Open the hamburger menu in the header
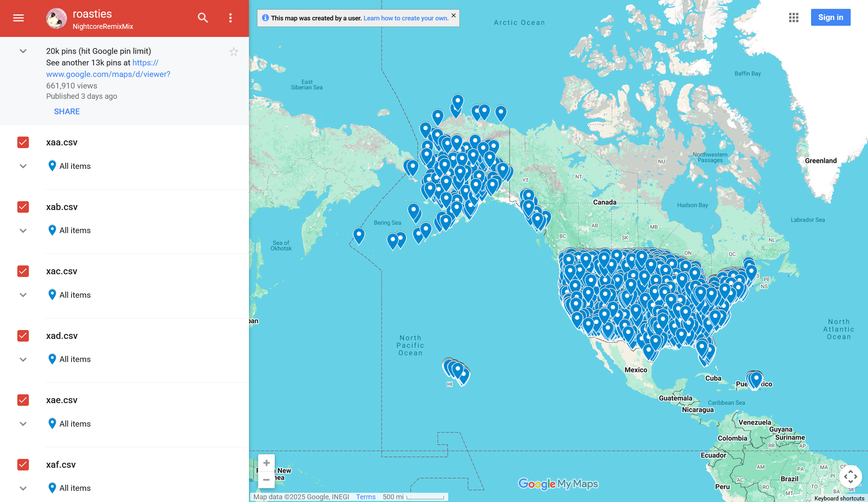The image size is (868, 502). click(x=18, y=18)
